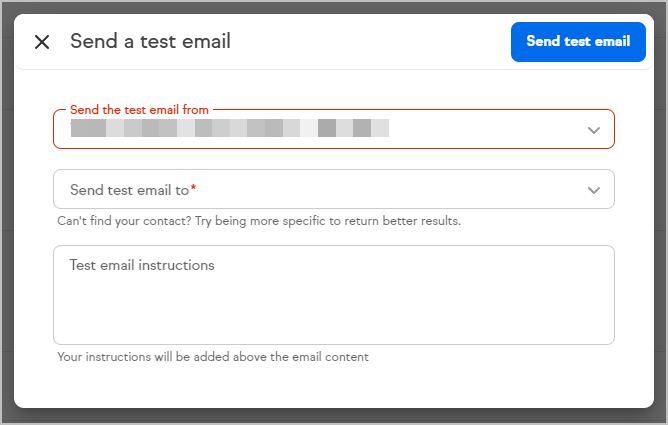This screenshot has height=425, width=668.
Task: Click the red required asterisk on recipient field
Action: click(193, 187)
